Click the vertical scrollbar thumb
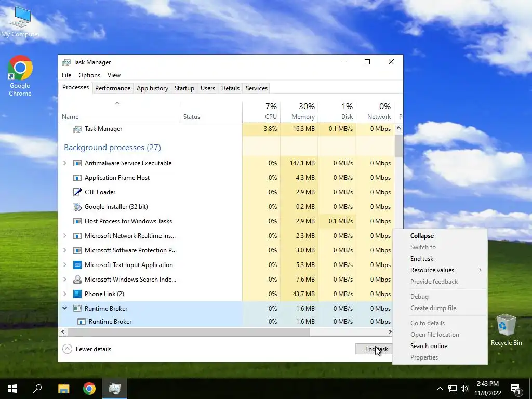The image size is (532, 399). 398,146
